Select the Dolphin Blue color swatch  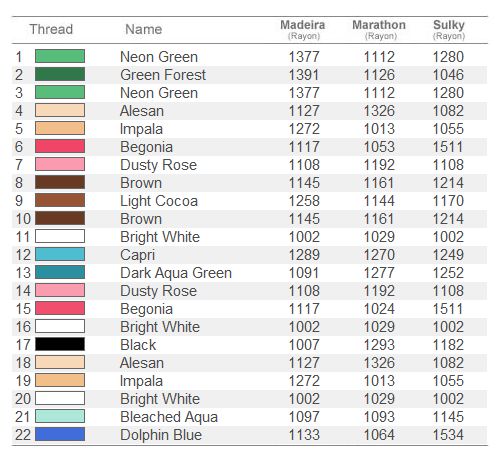(60, 434)
